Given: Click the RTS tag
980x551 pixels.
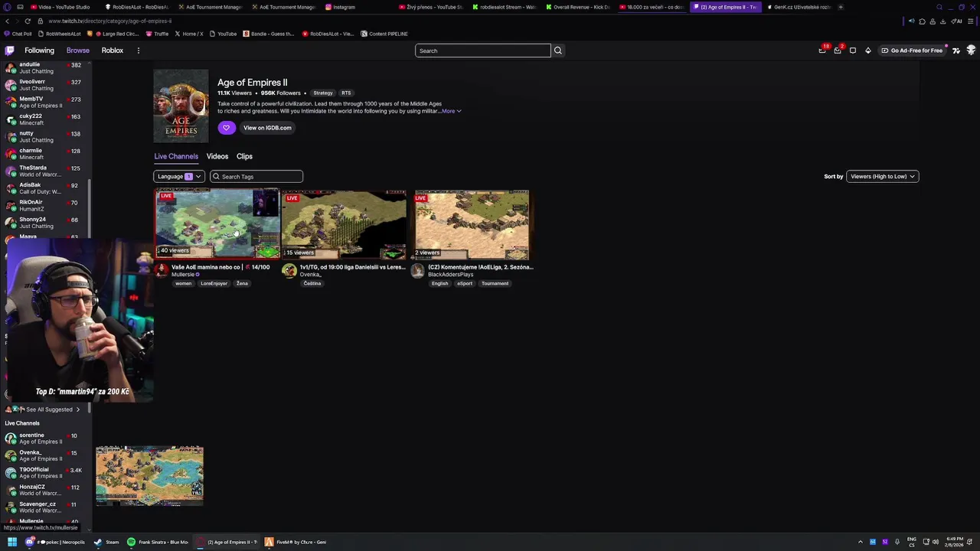Looking at the screenshot, I should (x=346, y=93).
